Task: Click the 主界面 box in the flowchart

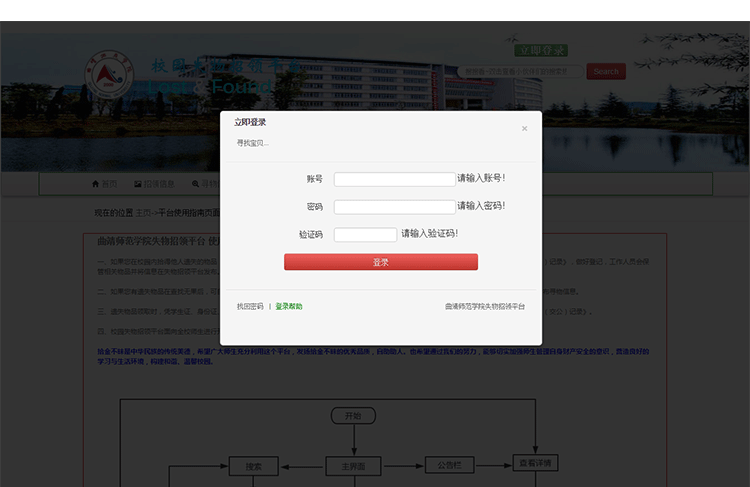Action: click(x=353, y=466)
